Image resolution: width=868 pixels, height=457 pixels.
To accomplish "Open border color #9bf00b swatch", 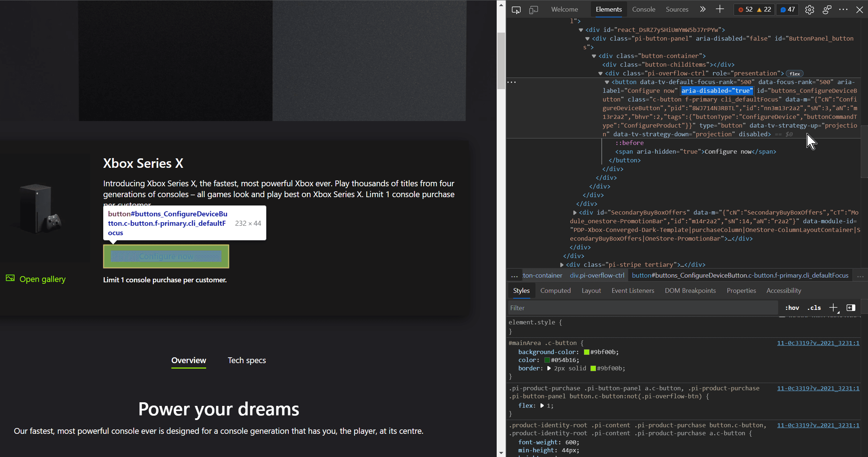I will click(593, 368).
